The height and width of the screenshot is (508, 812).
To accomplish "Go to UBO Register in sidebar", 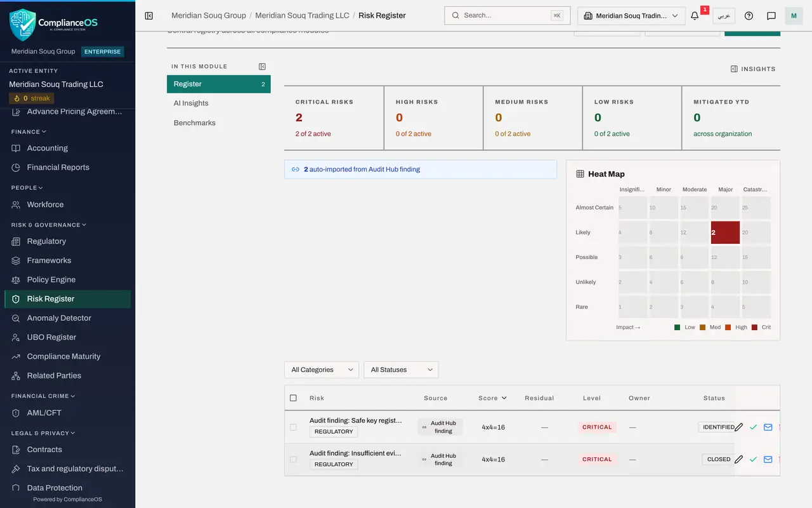I will [67, 337].
